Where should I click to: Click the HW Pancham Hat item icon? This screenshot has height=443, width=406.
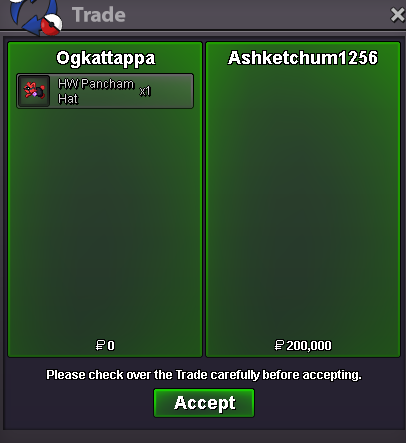coord(34,91)
